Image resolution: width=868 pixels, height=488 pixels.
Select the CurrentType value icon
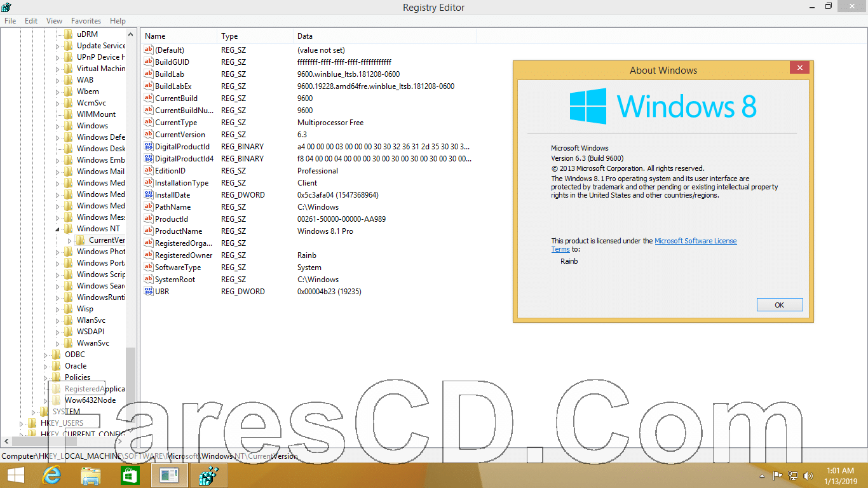[x=149, y=123]
